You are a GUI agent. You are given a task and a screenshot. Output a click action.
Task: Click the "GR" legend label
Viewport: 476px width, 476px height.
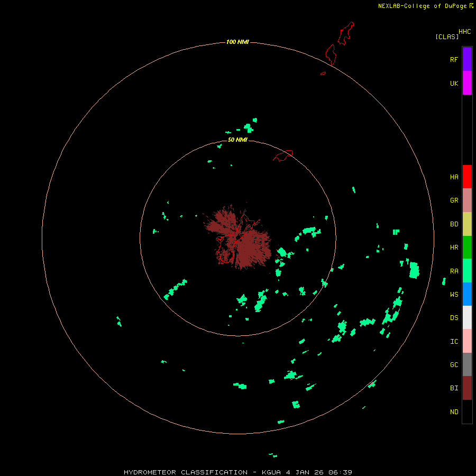coord(454,200)
